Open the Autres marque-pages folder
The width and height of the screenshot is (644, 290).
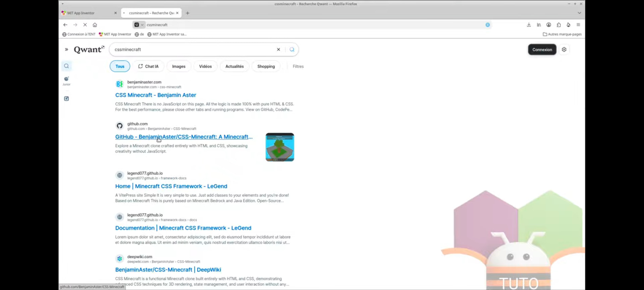562,34
